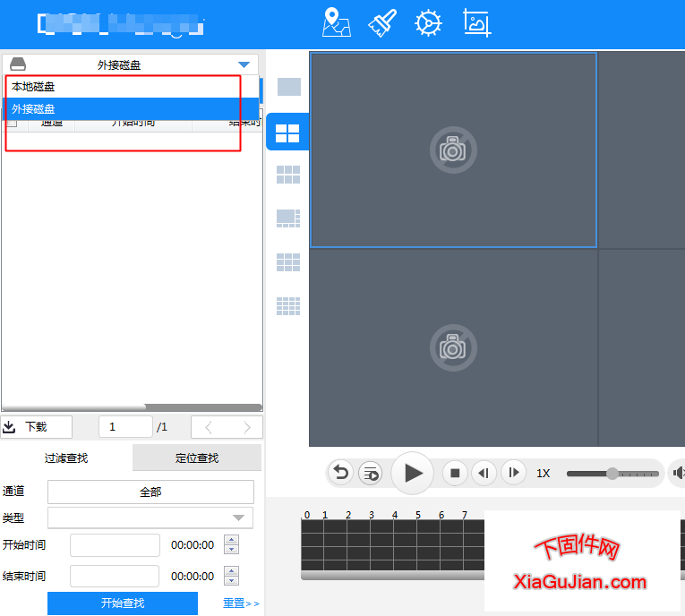685x616 pixels.
Task: Click the 开始查找 search button
Action: [x=123, y=603]
